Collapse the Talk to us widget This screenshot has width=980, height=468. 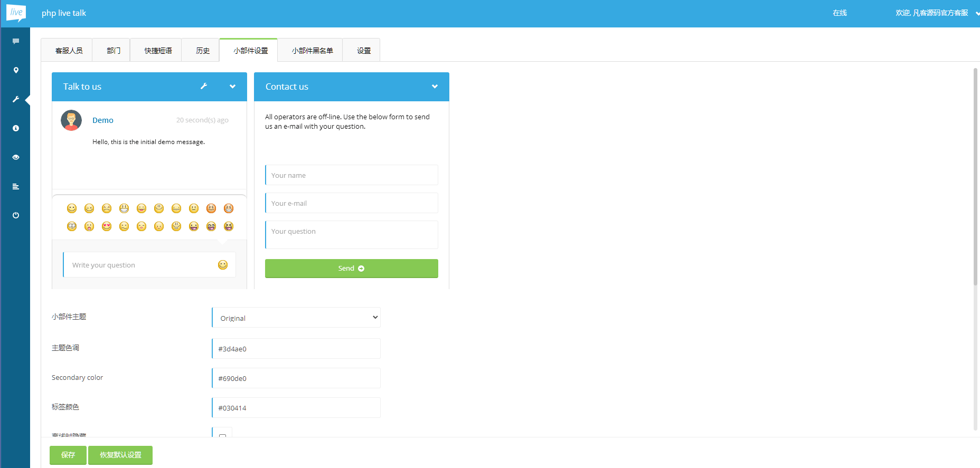(x=232, y=87)
